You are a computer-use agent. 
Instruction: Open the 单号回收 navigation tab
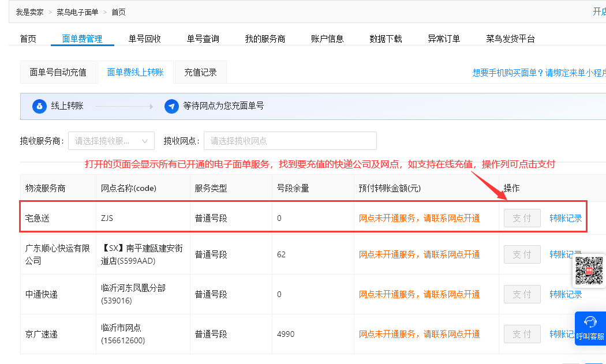(x=144, y=39)
